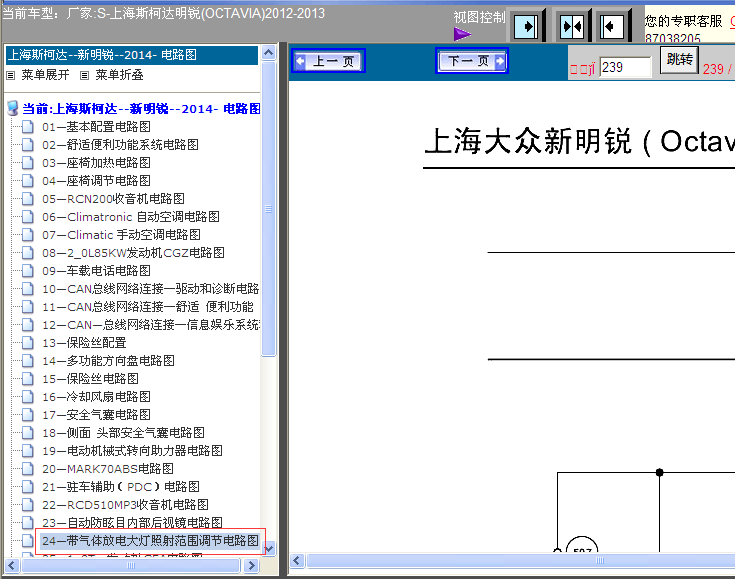Open 18—侧面 头部安全气囊电路图
The height and width of the screenshot is (579, 735).
123,433
